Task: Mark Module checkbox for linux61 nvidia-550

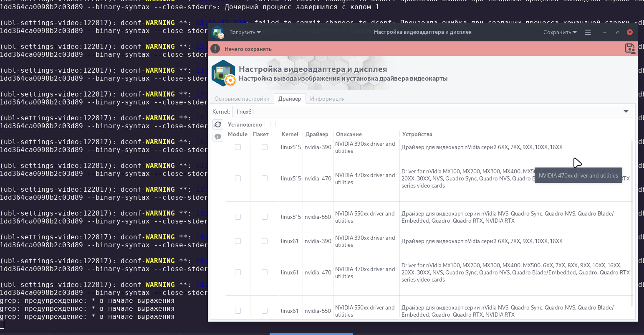Action: pos(238,311)
